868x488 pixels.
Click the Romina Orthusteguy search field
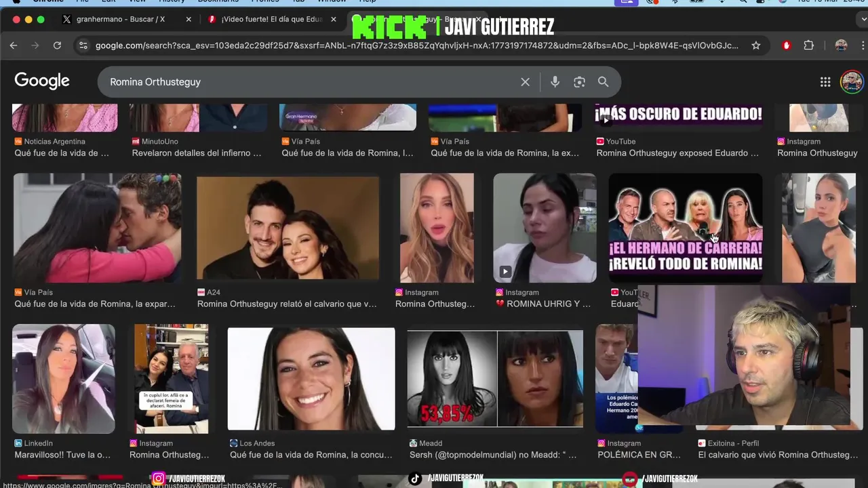point(309,82)
